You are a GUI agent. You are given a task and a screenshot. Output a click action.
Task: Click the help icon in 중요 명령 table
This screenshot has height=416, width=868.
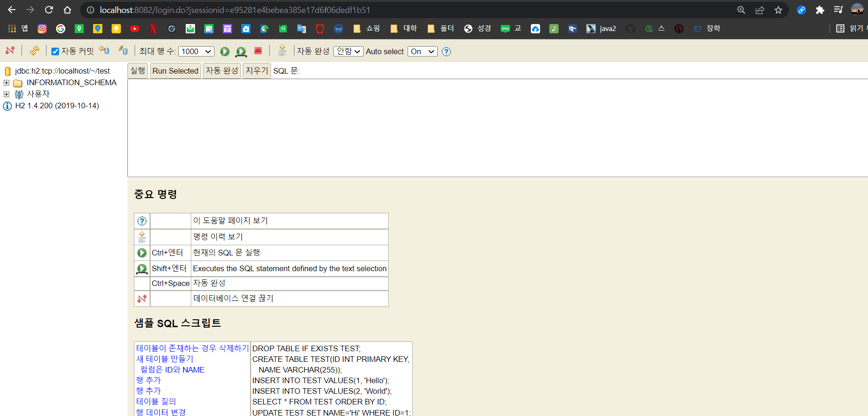pyautogui.click(x=142, y=221)
